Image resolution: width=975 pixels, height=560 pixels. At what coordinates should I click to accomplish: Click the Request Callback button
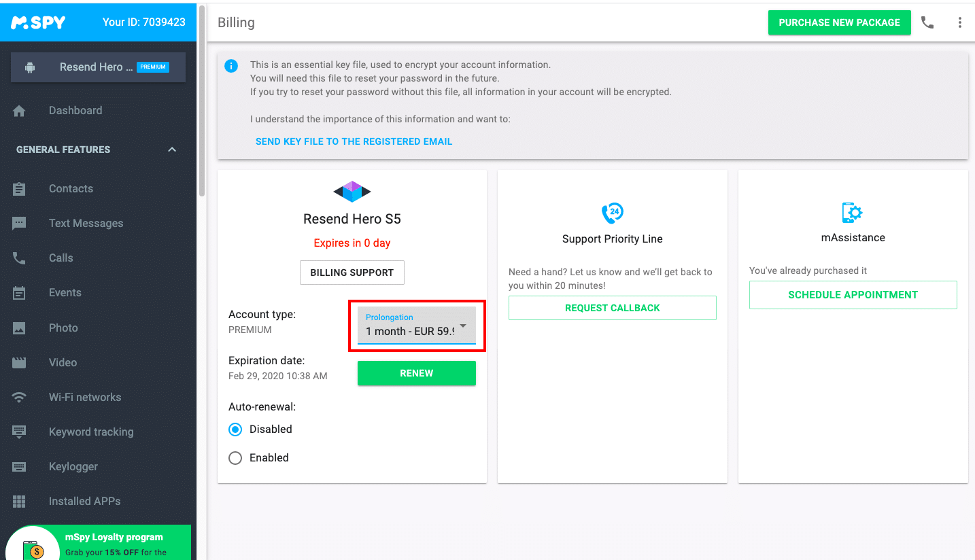click(613, 308)
